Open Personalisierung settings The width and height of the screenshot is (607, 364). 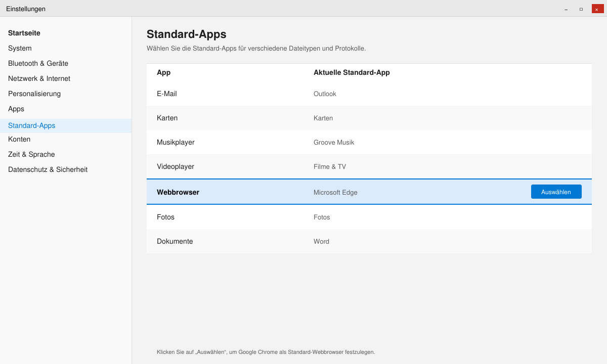tap(34, 94)
